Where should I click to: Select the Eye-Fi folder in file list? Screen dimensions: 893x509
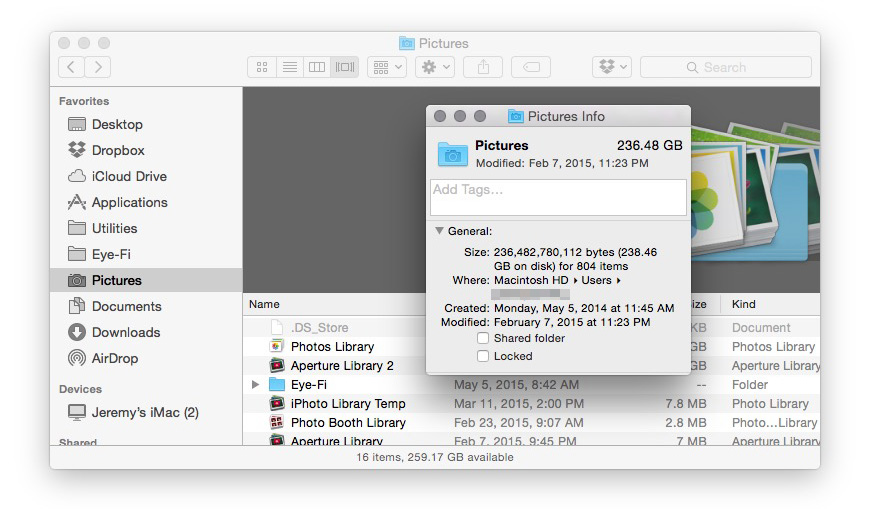[x=309, y=385]
